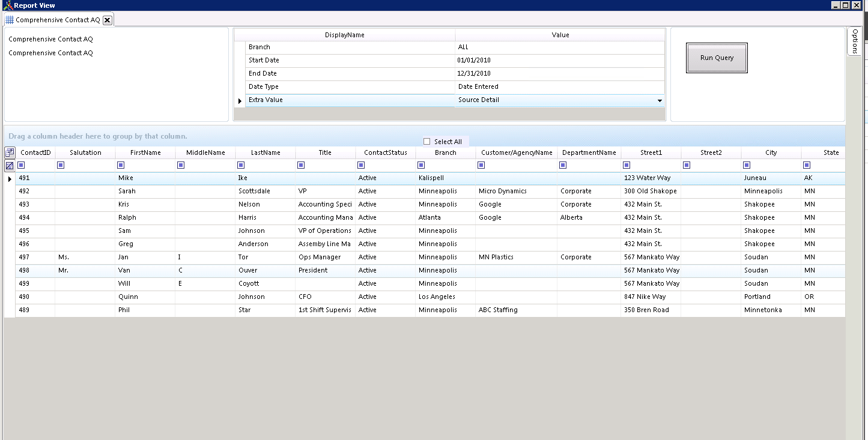This screenshot has height=440, width=868.
Task: Open filter operator icon under MiddleName column
Action: [181, 165]
